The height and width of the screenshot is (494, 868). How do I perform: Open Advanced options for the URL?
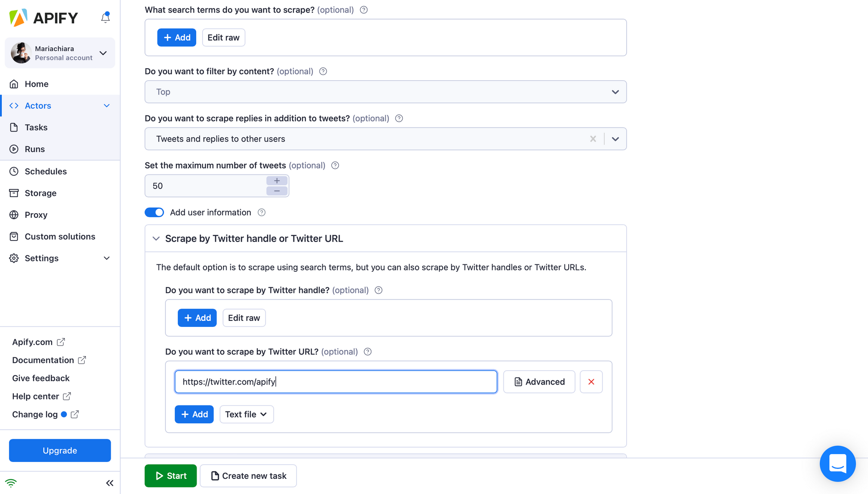(539, 382)
